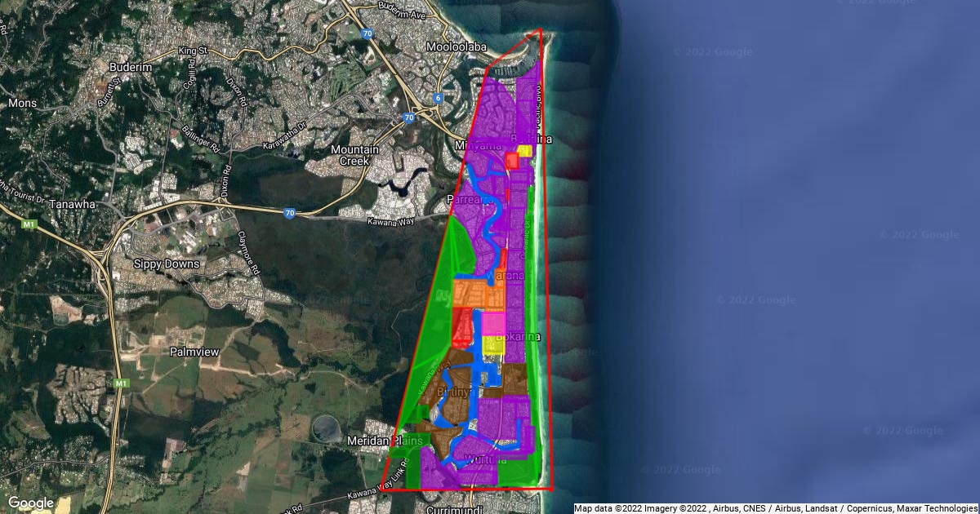Click the route 70 shield at the interchange
This screenshot has width=980, height=514.
(408, 117)
